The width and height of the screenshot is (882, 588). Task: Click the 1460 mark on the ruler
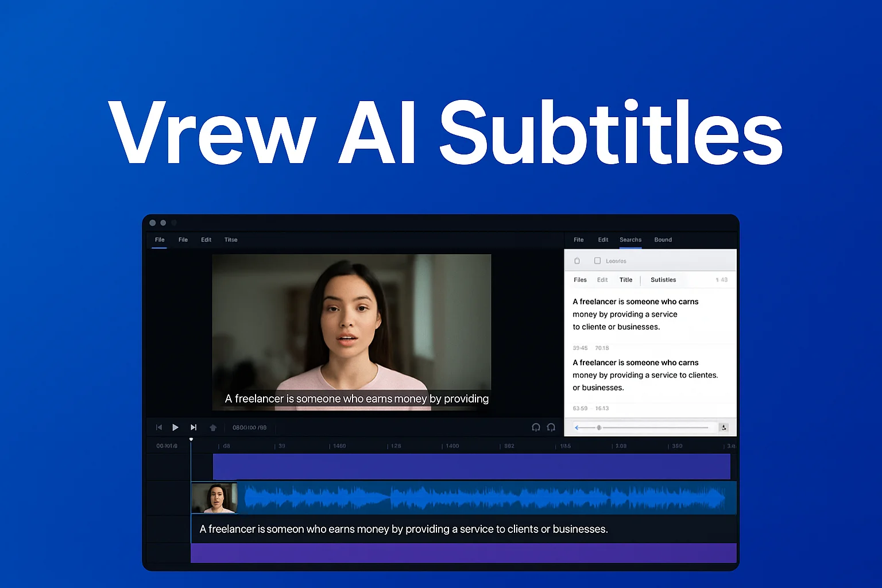(339, 446)
